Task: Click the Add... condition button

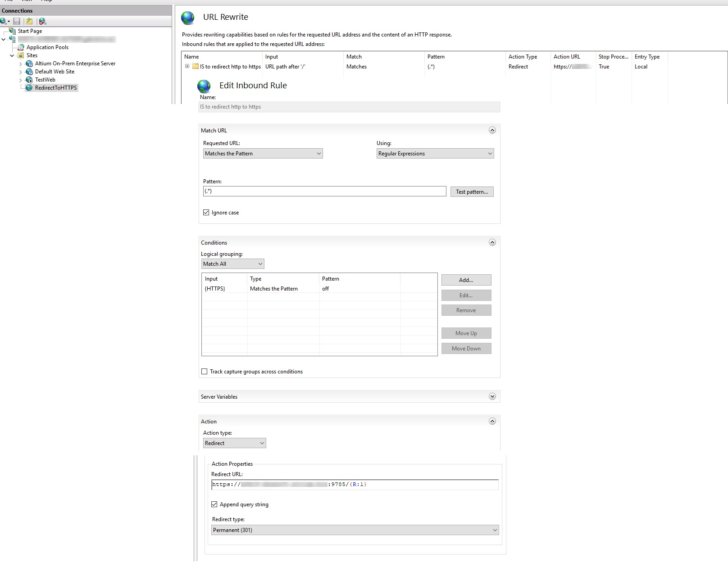Action: (466, 280)
